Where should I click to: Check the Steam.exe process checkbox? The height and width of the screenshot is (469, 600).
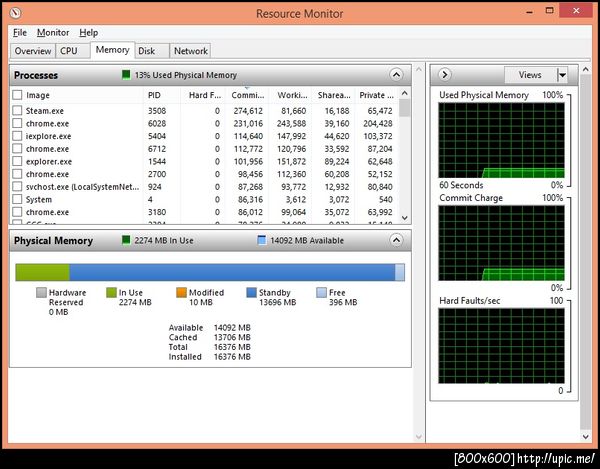[x=17, y=111]
